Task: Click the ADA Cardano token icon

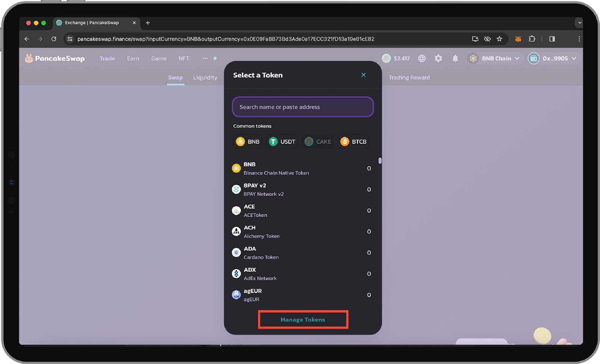Action: point(236,253)
